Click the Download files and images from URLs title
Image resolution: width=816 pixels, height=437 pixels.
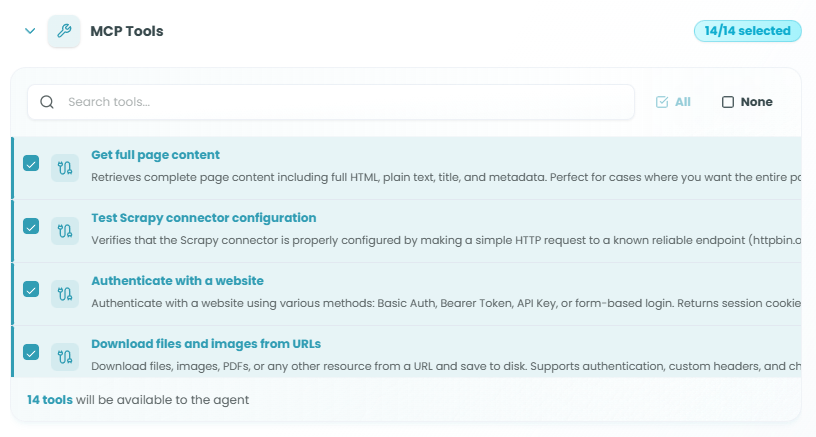click(205, 344)
